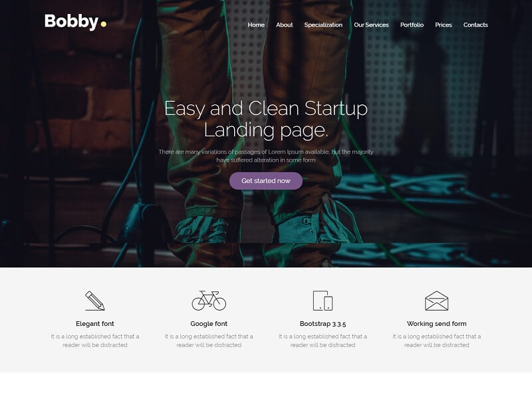Click the Get started now button
This screenshot has width=532, height=399.
[266, 181]
